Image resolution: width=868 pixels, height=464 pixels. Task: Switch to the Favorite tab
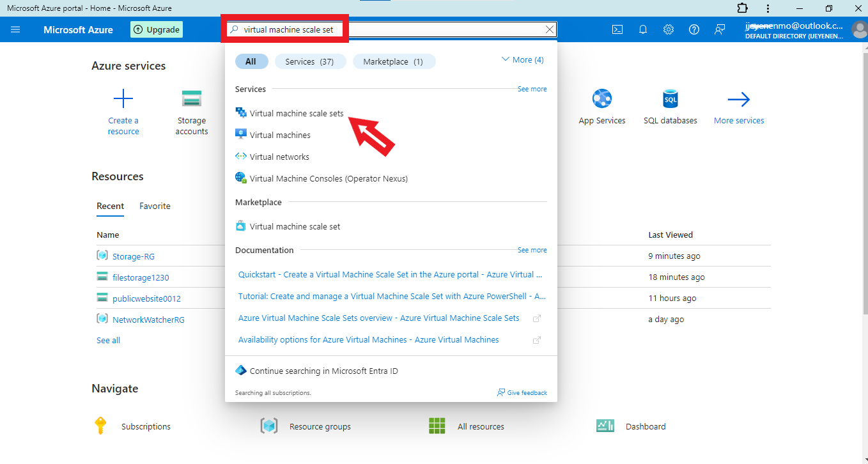pos(155,206)
